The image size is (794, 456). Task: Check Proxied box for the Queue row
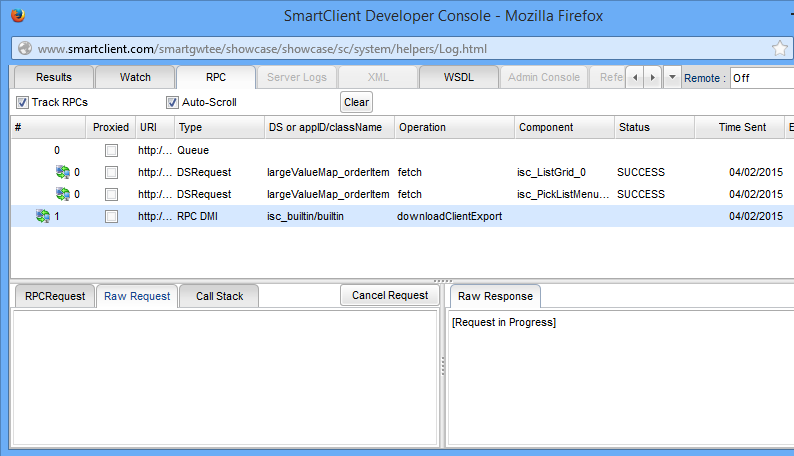(x=112, y=150)
